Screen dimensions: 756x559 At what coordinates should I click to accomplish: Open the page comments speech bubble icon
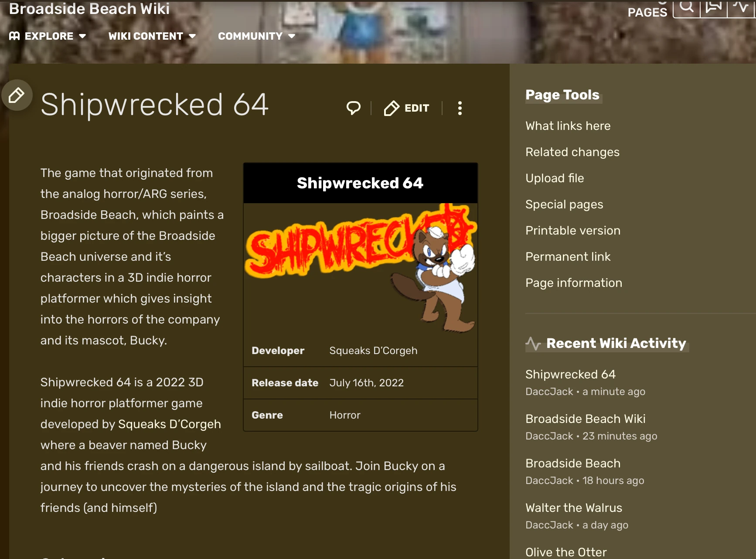pos(354,108)
